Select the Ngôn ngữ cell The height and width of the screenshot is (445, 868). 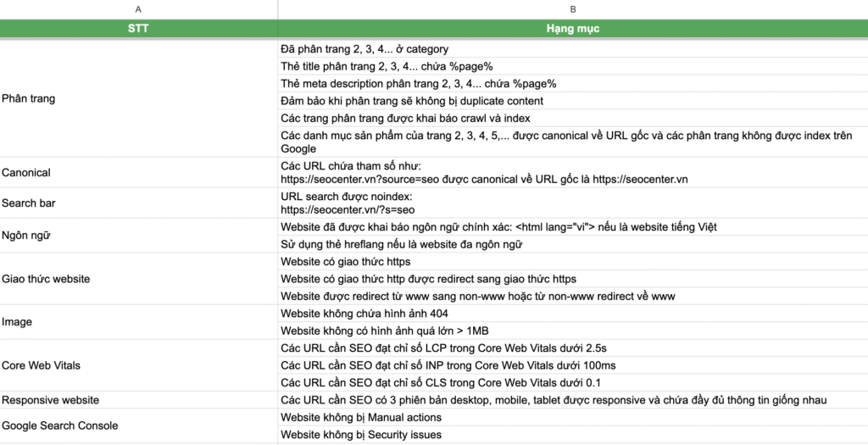[138, 236]
